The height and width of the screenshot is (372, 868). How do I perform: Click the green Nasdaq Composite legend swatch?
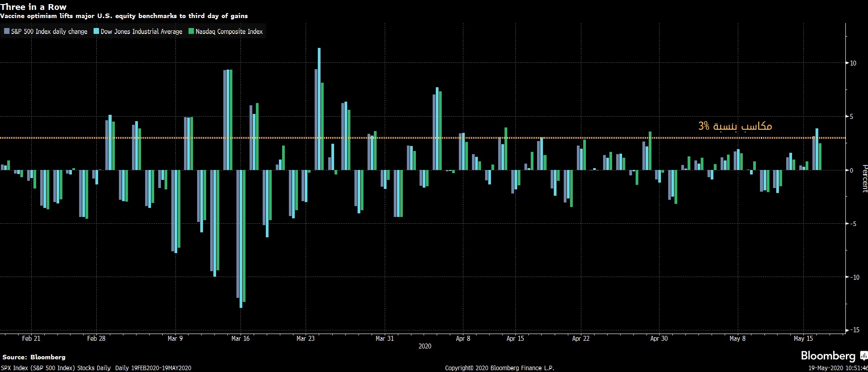(191, 32)
